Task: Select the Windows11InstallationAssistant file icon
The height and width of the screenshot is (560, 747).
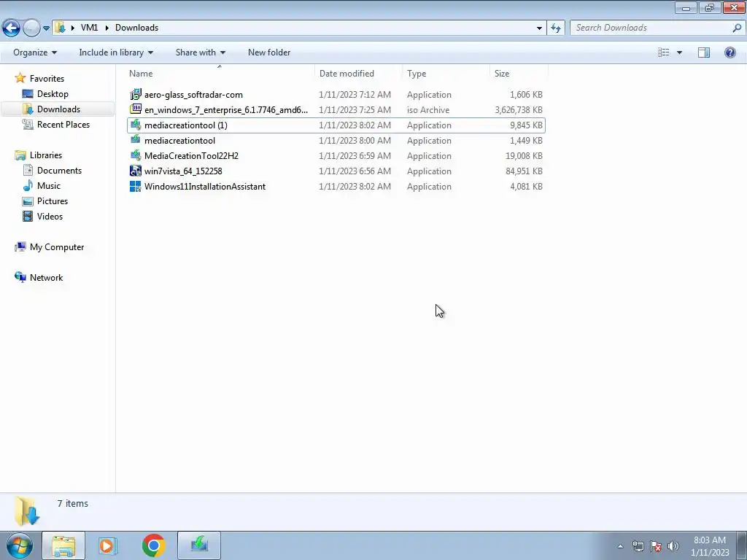Action: [x=136, y=186]
